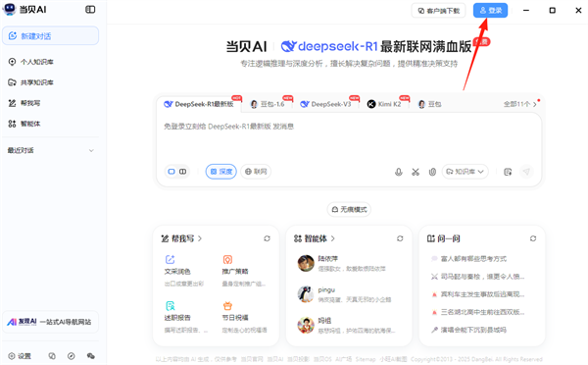Open the 述职报告 writing tool

(x=185, y=318)
